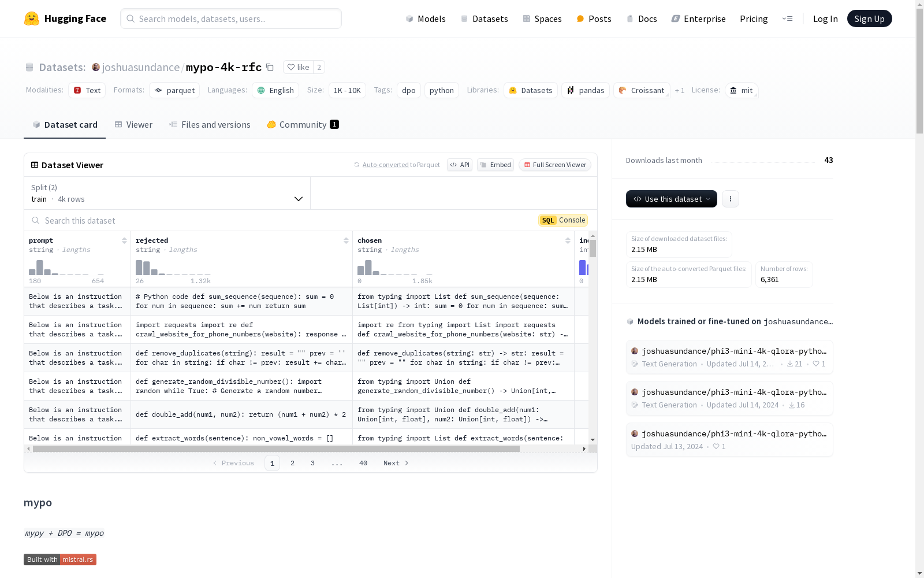Open the API button in Dataset Viewer

[460, 165]
